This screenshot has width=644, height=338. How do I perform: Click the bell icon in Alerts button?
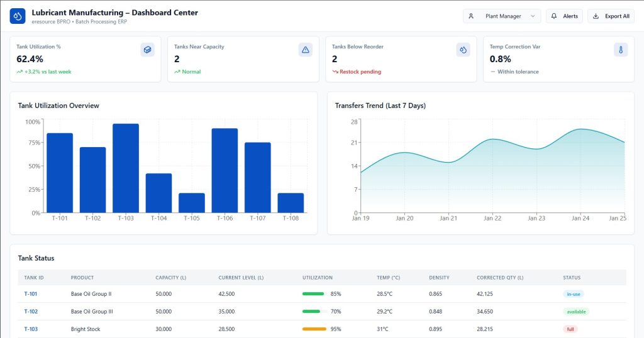[x=555, y=16]
